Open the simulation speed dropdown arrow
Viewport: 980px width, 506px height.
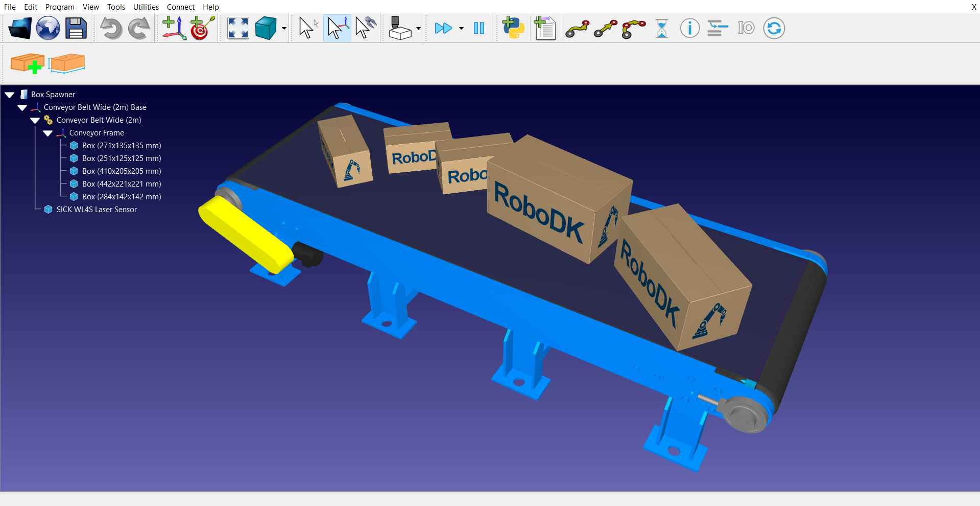tap(461, 29)
